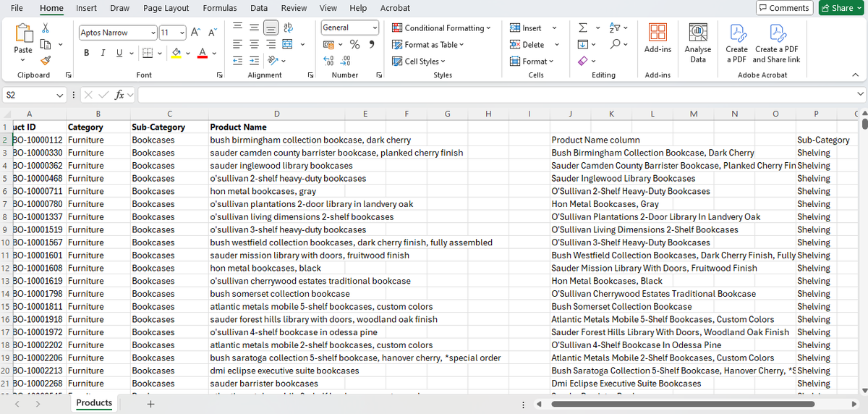Apply the Borders icon

[147, 53]
